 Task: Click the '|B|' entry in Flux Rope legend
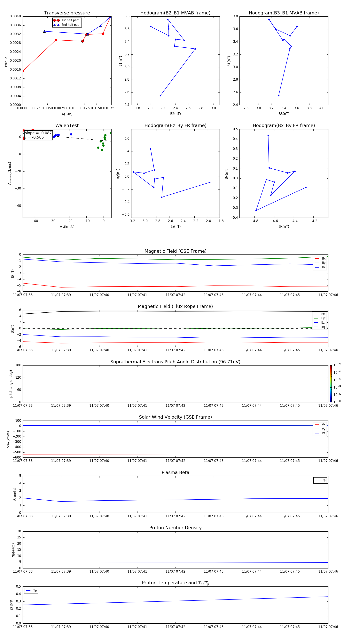click(320, 327)
